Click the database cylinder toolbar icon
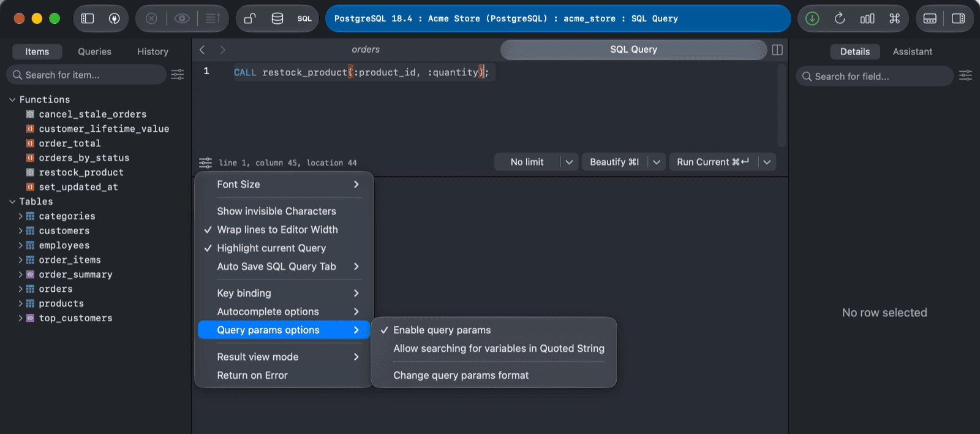Screen dimensions: 980x434 click(x=277, y=18)
